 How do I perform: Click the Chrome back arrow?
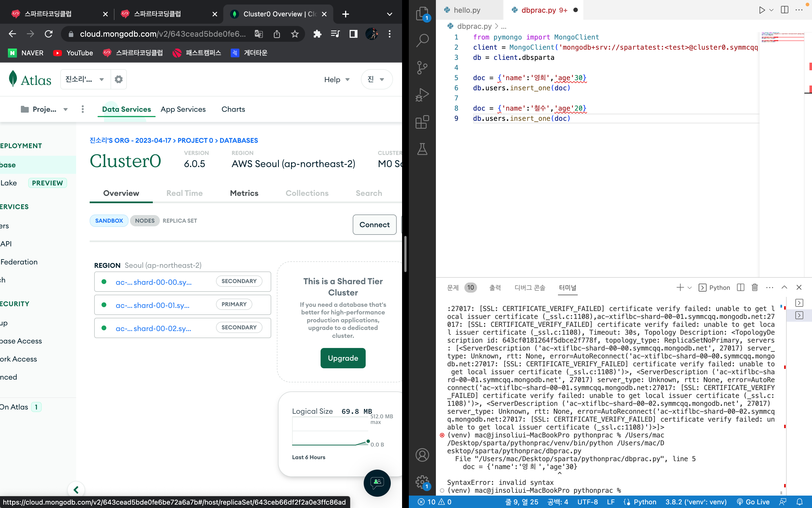12,34
